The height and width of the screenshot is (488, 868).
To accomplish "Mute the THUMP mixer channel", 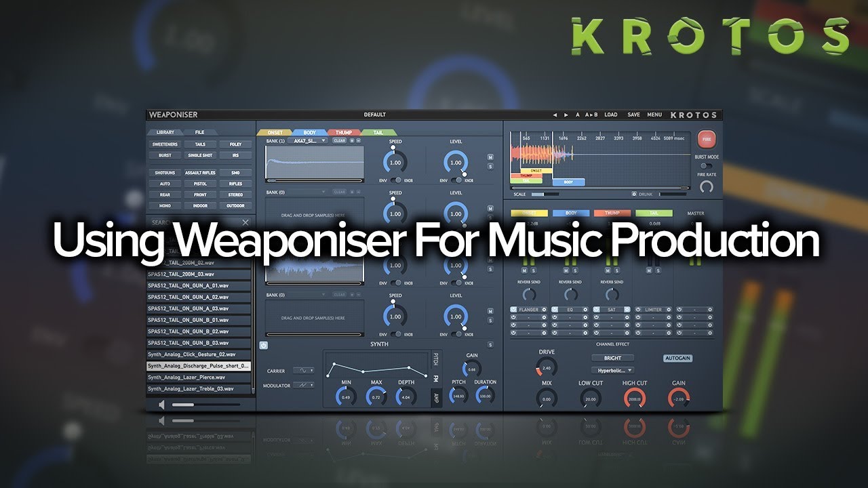I will point(608,270).
